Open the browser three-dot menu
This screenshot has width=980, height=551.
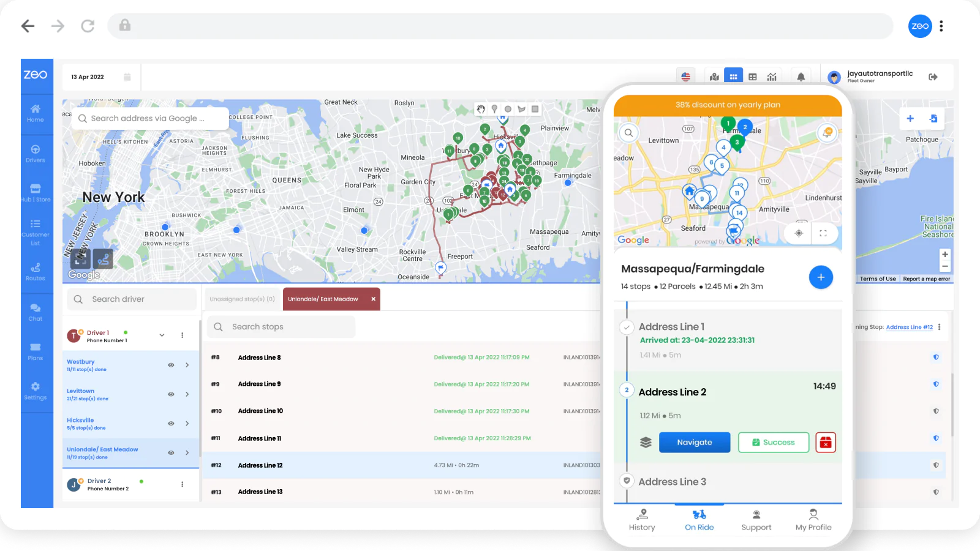coord(941,26)
